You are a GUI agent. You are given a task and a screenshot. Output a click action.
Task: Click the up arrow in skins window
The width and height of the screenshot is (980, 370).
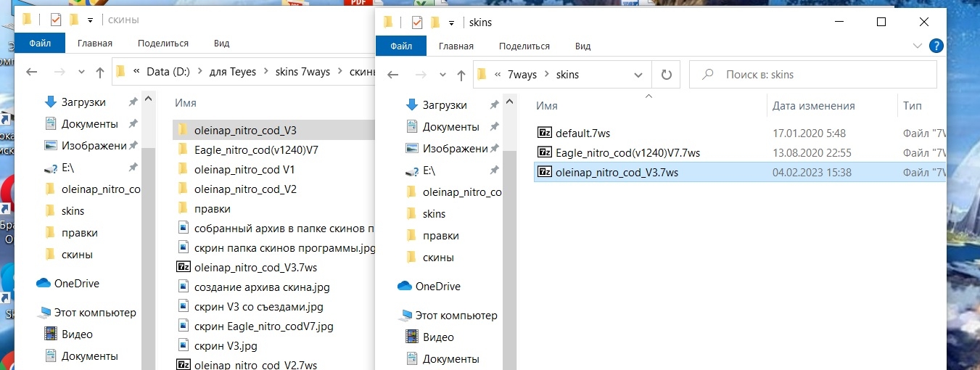point(461,75)
